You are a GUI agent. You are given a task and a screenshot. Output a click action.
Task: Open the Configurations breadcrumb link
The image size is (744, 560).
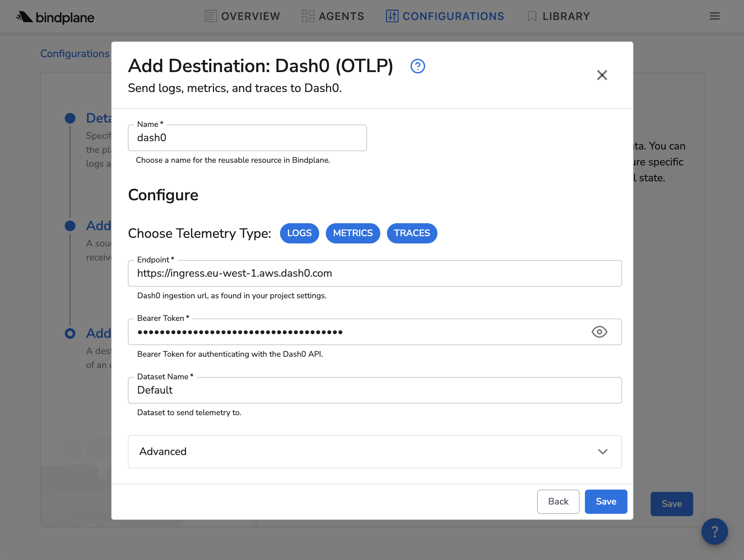pyautogui.click(x=75, y=53)
